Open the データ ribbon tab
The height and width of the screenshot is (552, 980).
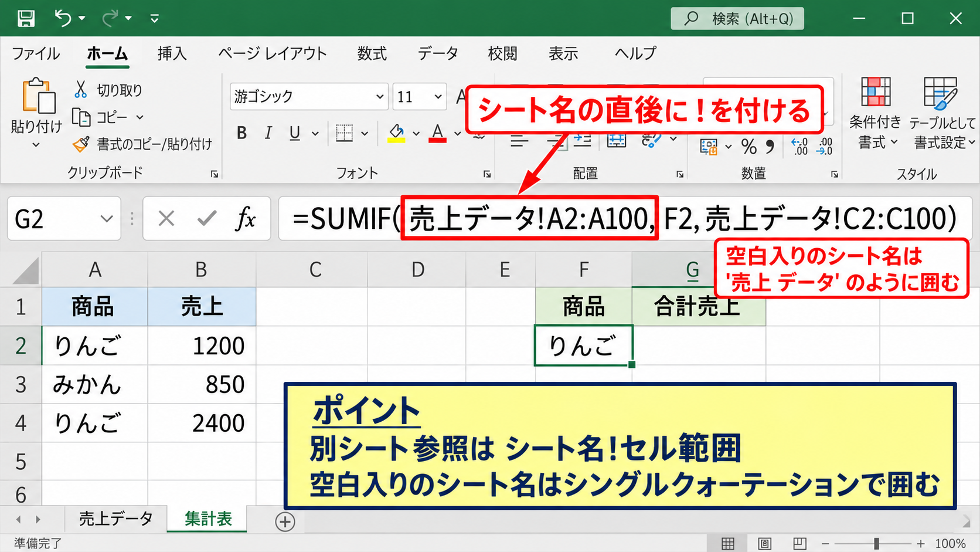coord(438,53)
